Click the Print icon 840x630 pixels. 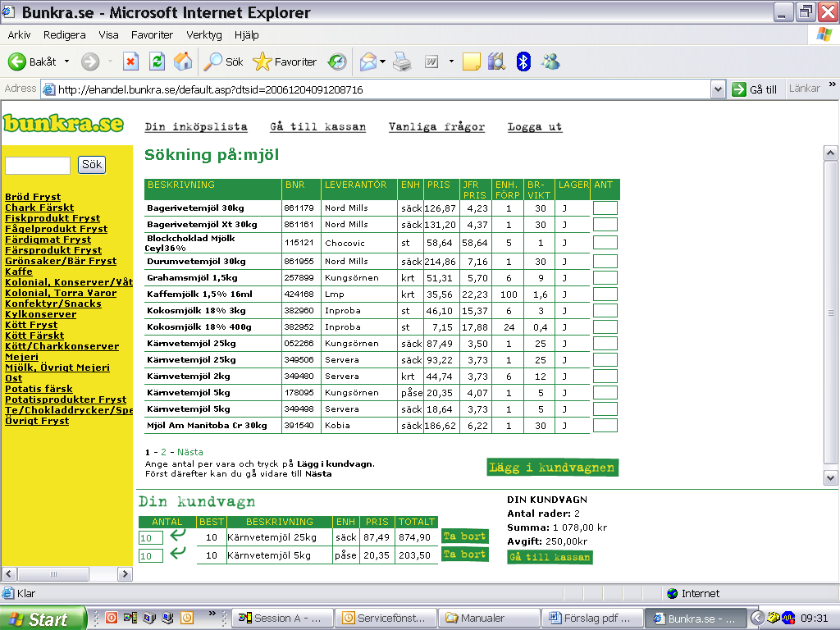tap(402, 62)
